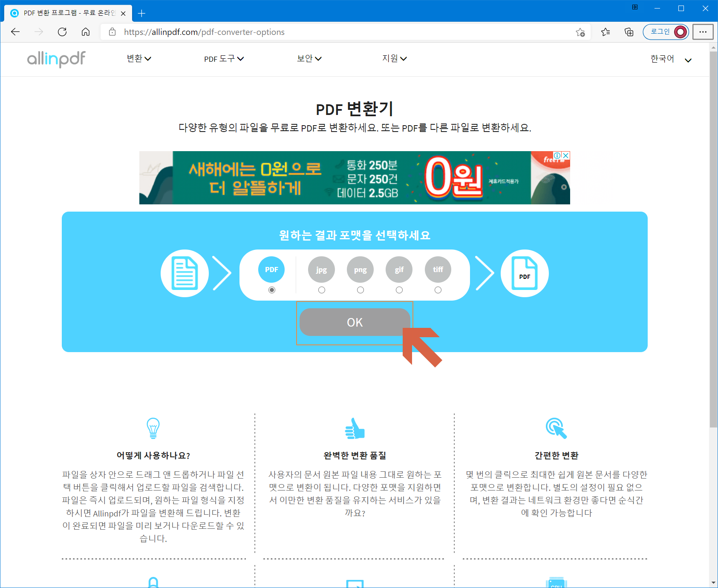This screenshot has width=718, height=588.
Task: Click the gif format badge
Action: [x=399, y=270]
